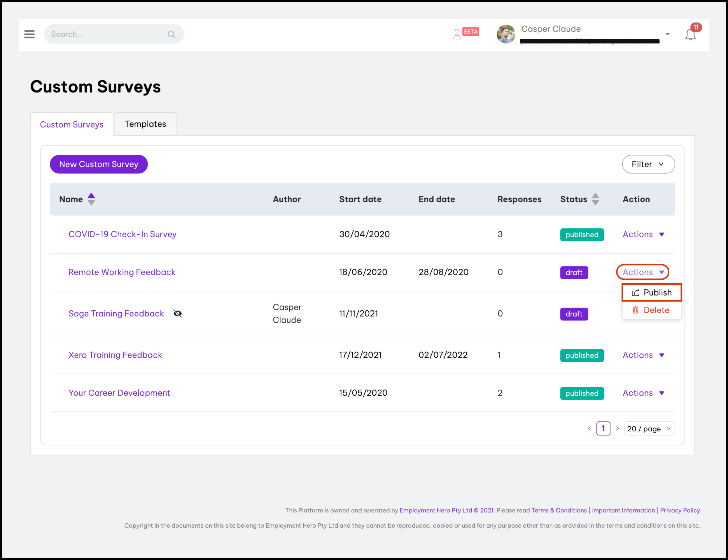This screenshot has width=728, height=560.
Task: Toggle hidden eye icon on Sage Training Feedback
Action: pos(178,313)
